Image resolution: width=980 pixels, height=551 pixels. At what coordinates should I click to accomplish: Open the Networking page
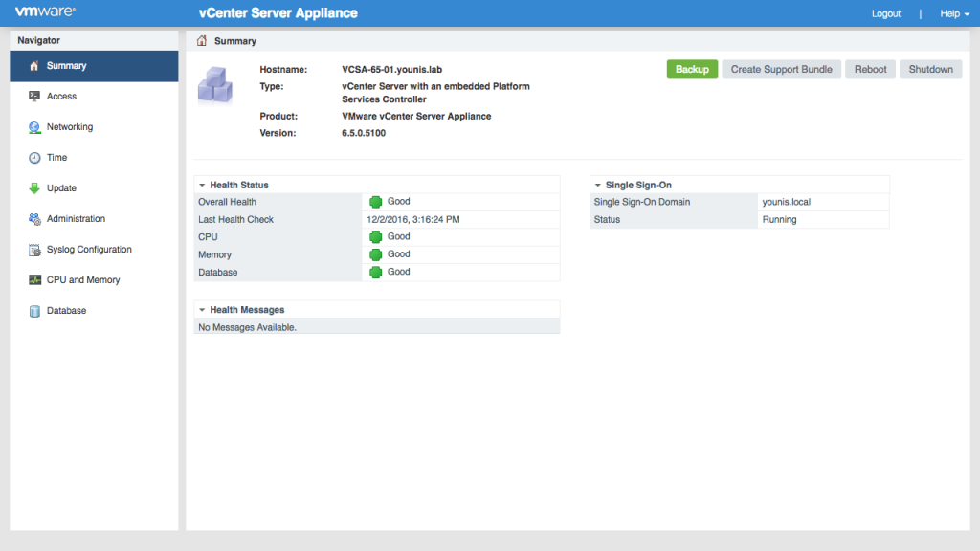tap(94, 127)
